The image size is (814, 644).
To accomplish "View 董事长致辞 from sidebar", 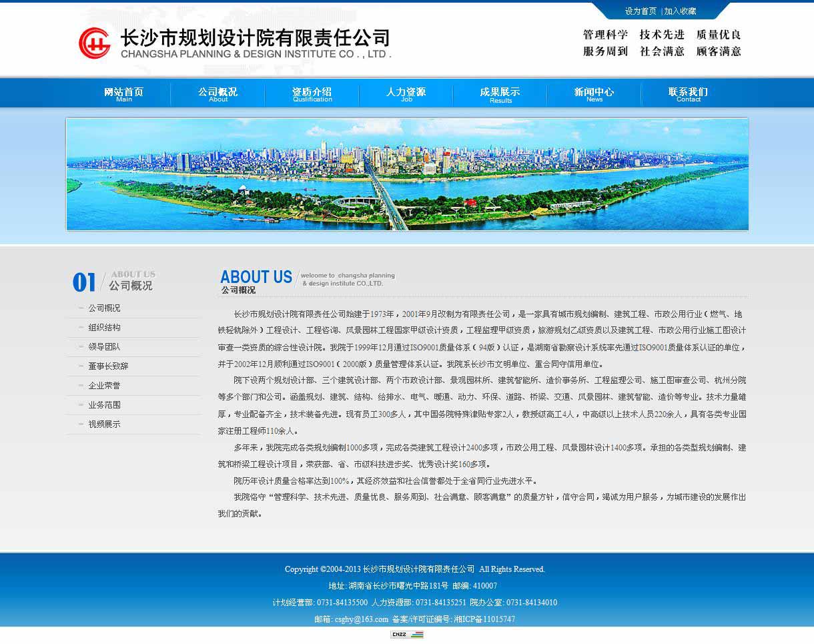I will (108, 366).
